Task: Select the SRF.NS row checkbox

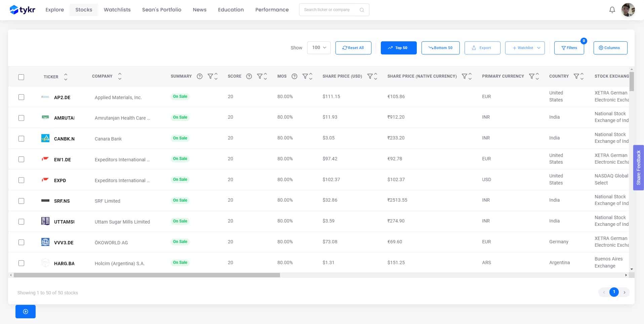Action: pyautogui.click(x=21, y=201)
